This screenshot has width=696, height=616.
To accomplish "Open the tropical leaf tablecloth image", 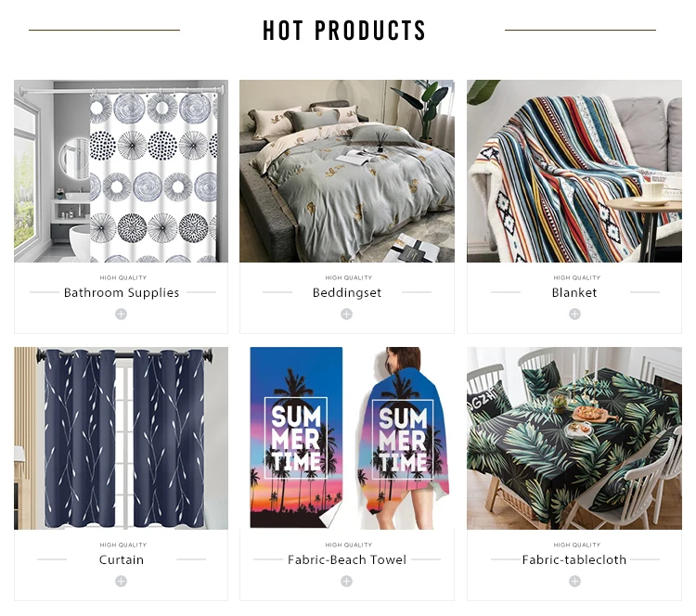I will (574, 439).
